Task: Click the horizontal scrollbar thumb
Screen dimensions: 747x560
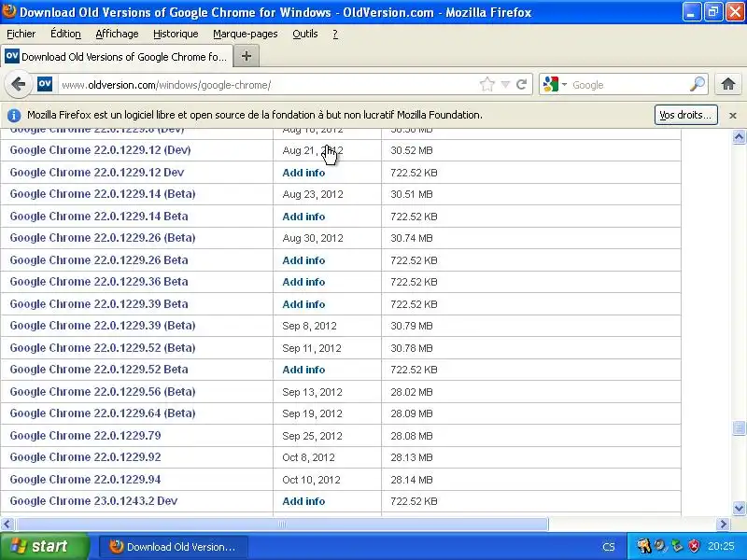Action: (x=282, y=525)
